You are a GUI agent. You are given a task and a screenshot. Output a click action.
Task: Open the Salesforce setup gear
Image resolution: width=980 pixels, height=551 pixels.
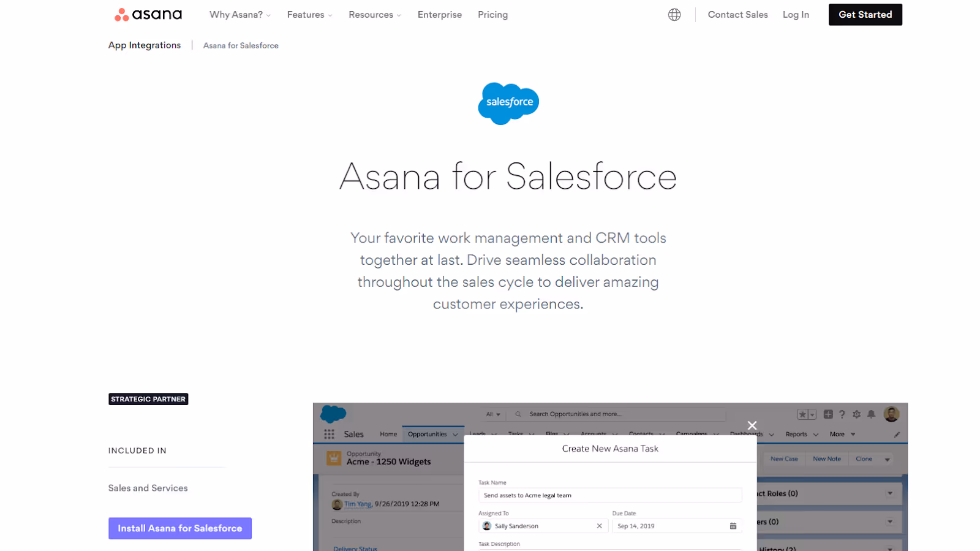[856, 414]
